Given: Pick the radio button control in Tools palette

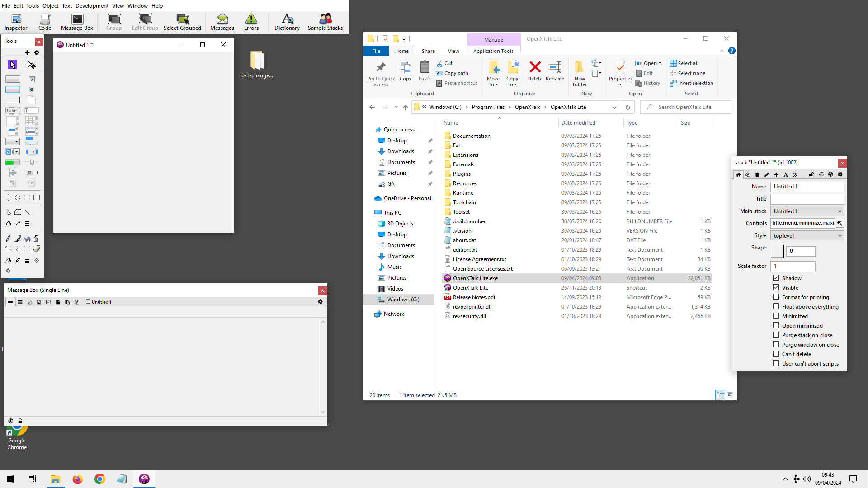Looking at the screenshot, I should (x=32, y=89).
